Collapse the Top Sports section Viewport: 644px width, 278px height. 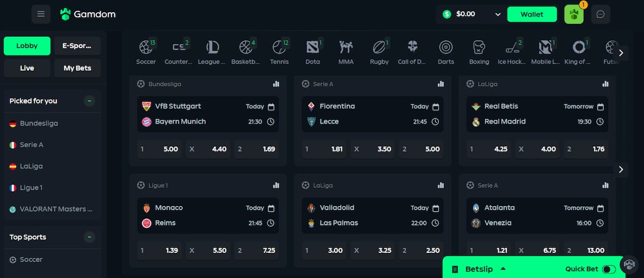[89, 237]
